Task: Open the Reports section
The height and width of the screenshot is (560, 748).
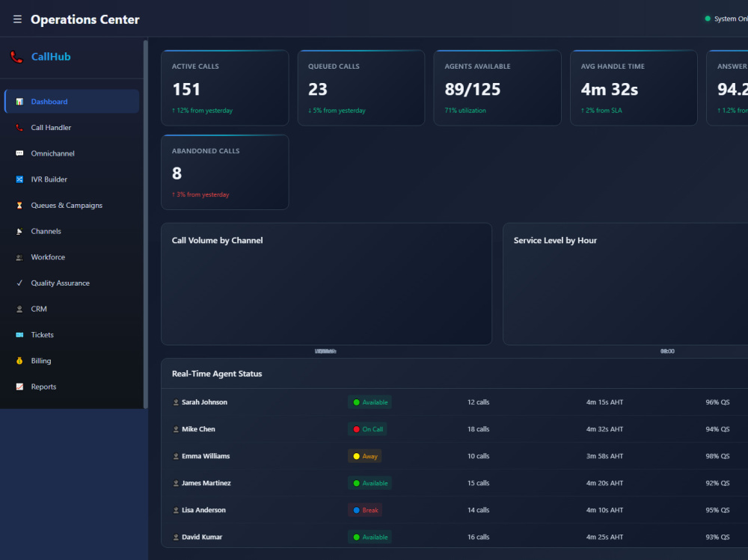Action: (x=72, y=387)
